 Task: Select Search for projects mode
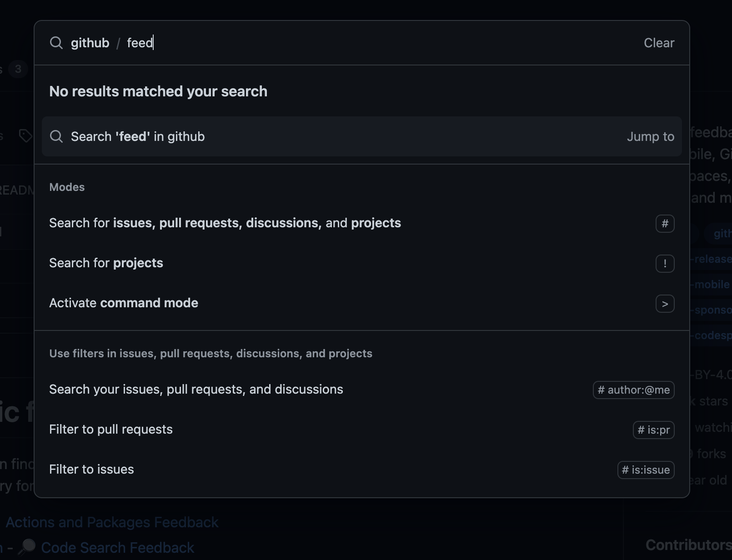pyautogui.click(x=362, y=263)
